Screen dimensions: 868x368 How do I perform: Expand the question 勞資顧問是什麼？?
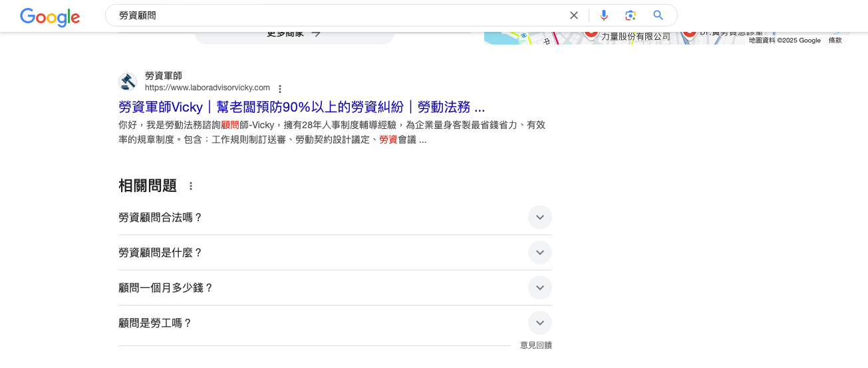540,252
